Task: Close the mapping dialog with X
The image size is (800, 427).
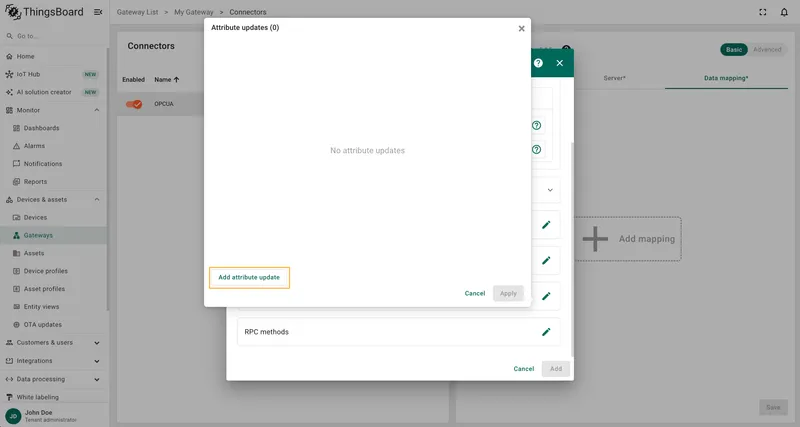Action: click(x=560, y=63)
